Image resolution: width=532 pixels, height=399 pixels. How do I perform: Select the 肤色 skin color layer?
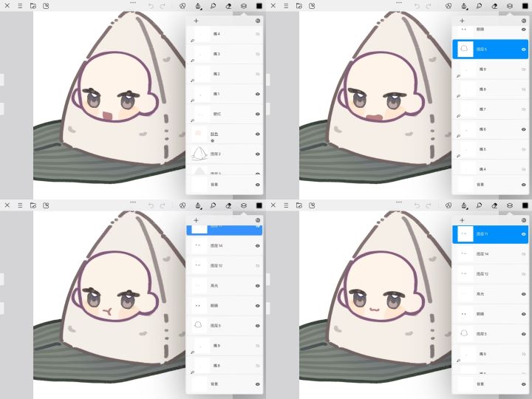tap(225, 134)
